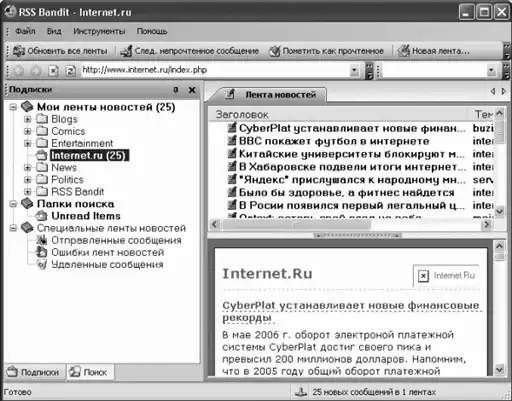Open the Вид menu
512x401 pixels.
tap(54, 31)
